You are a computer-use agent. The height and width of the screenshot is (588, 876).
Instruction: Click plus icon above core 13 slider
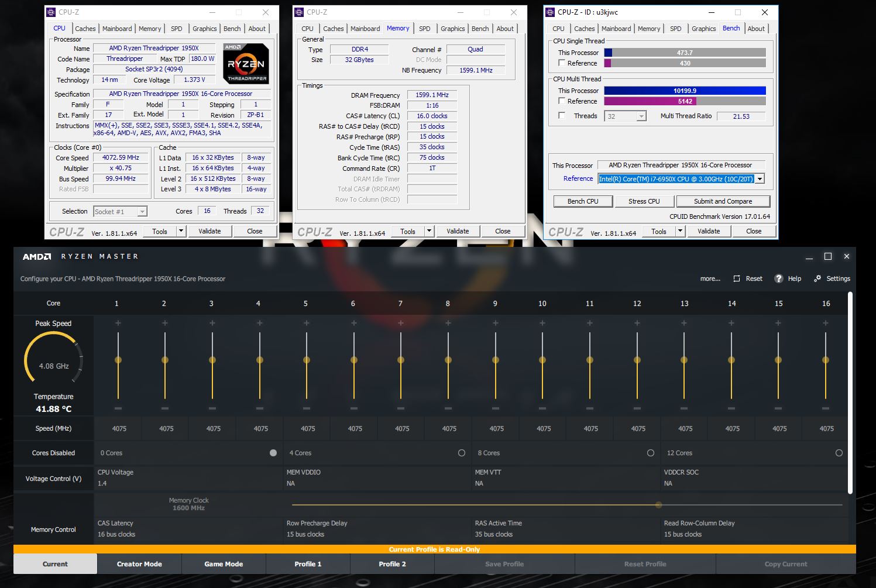(684, 323)
